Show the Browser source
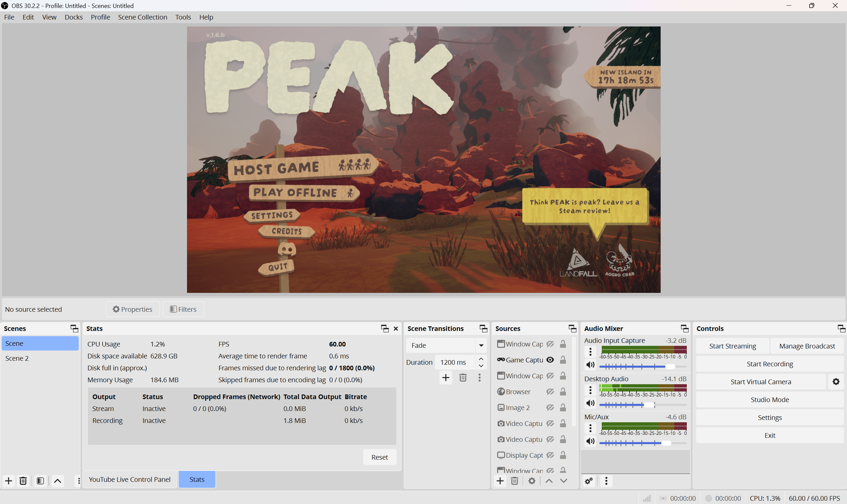This screenshot has height=504, width=847. tap(550, 391)
